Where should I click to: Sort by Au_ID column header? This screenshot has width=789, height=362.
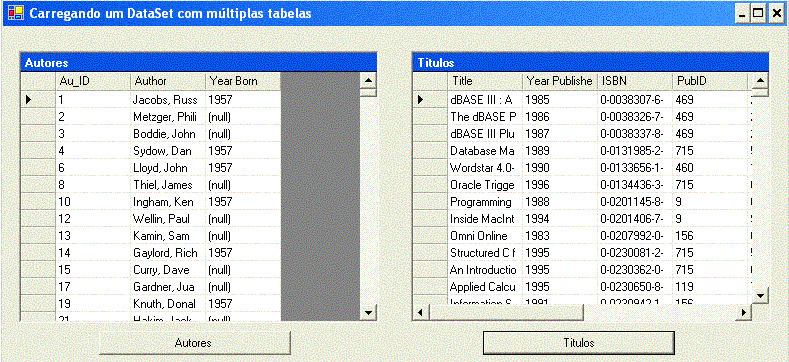click(x=93, y=81)
